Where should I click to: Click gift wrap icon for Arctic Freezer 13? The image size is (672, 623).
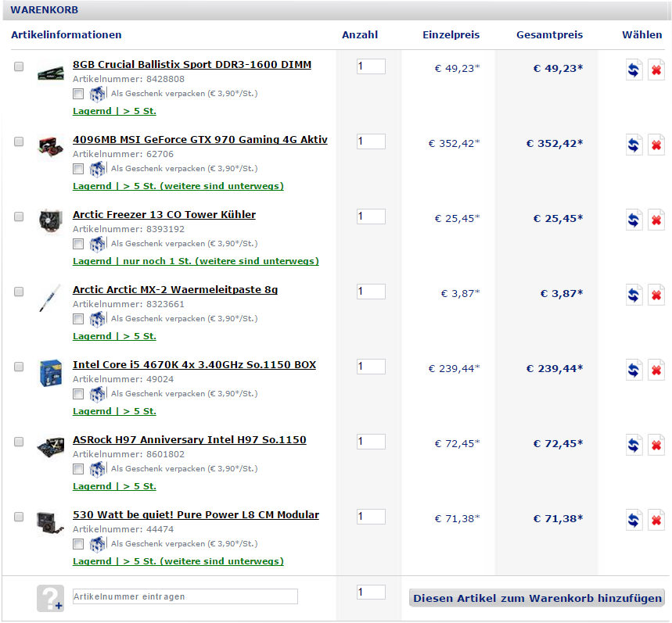(x=97, y=244)
